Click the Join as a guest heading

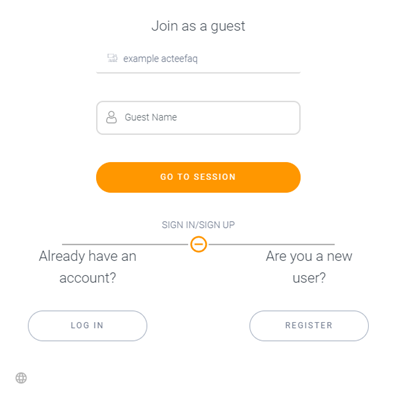point(198,26)
